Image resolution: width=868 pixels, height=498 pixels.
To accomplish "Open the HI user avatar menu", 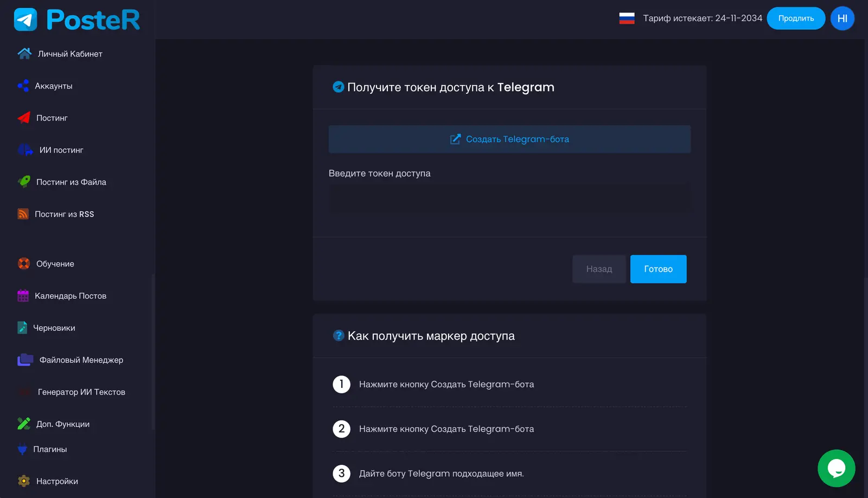I will click(x=843, y=18).
